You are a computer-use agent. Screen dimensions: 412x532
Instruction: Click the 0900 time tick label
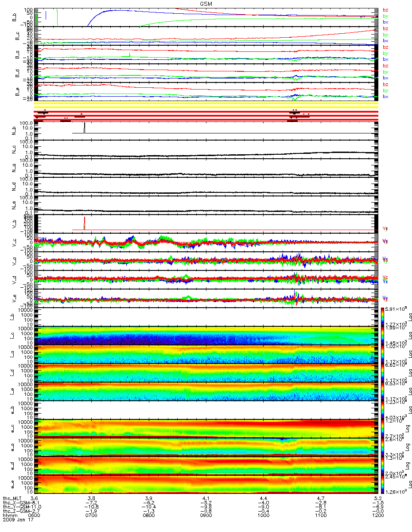click(x=206, y=515)
